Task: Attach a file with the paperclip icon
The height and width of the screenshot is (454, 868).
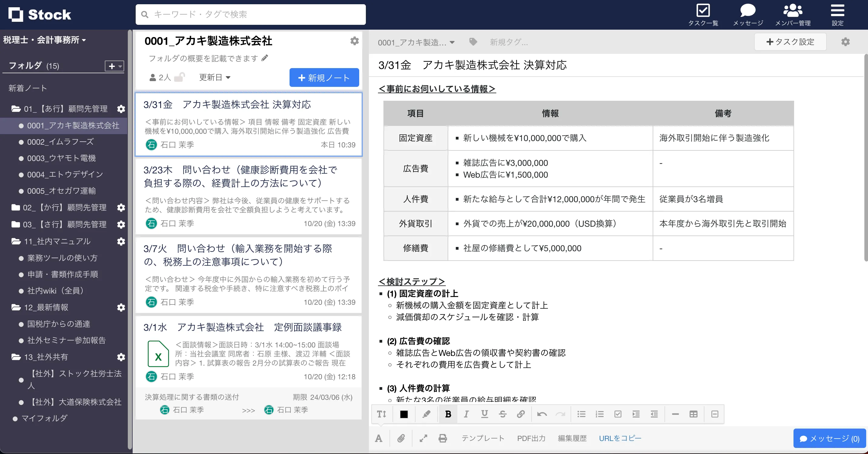Action: (401, 438)
